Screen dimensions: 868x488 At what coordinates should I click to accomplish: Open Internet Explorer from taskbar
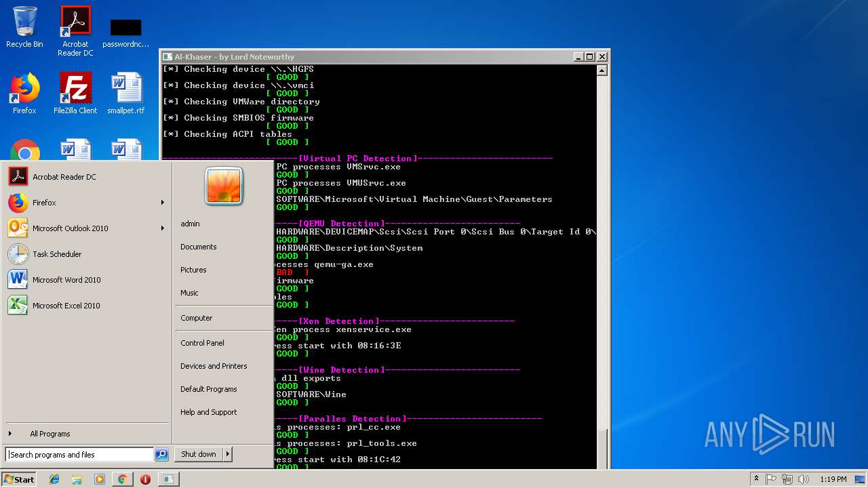click(54, 479)
